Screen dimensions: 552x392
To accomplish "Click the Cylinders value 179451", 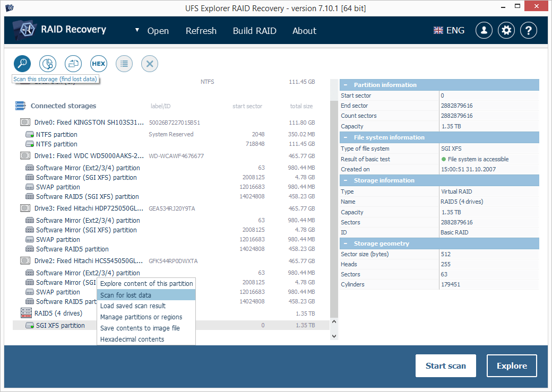I will (450, 284).
